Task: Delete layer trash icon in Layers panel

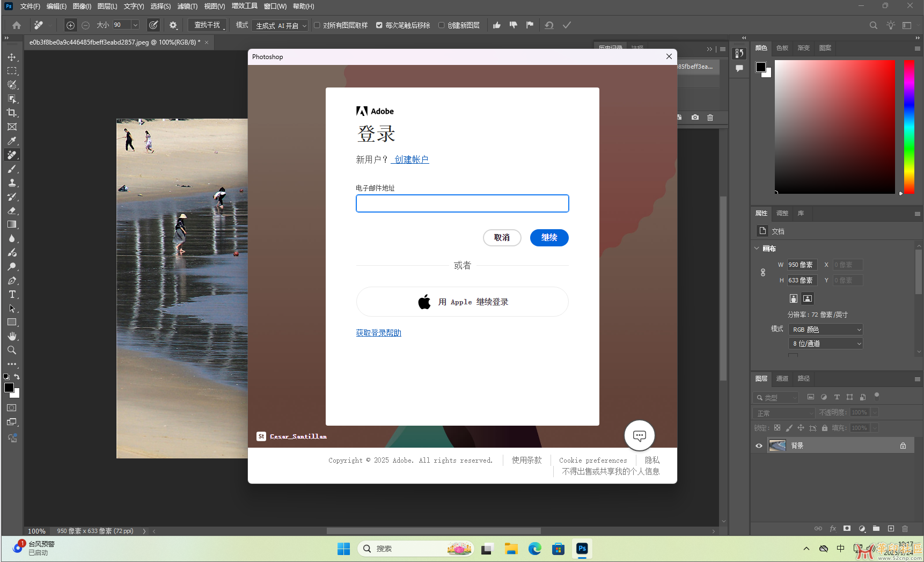Action: [x=905, y=529]
